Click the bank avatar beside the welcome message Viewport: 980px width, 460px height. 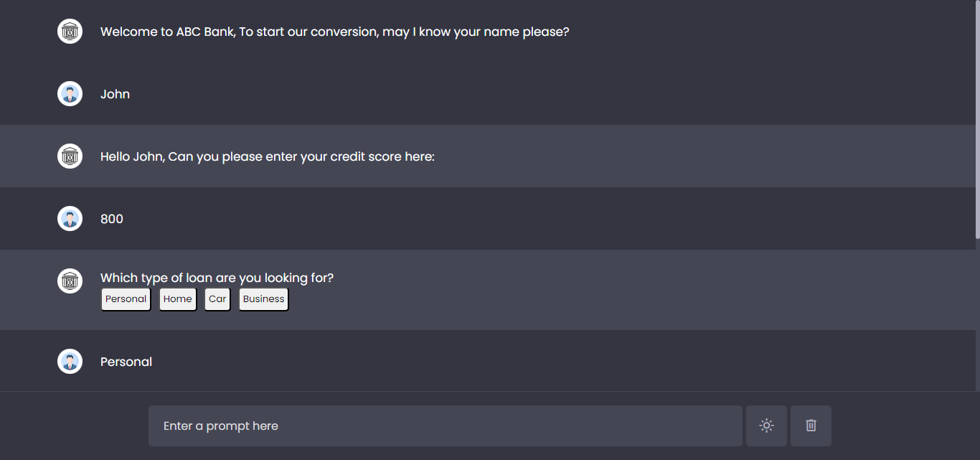click(70, 32)
